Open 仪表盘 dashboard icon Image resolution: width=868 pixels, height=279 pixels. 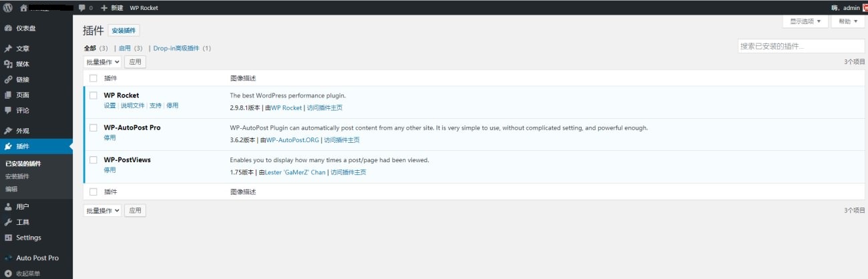click(8, 29)
